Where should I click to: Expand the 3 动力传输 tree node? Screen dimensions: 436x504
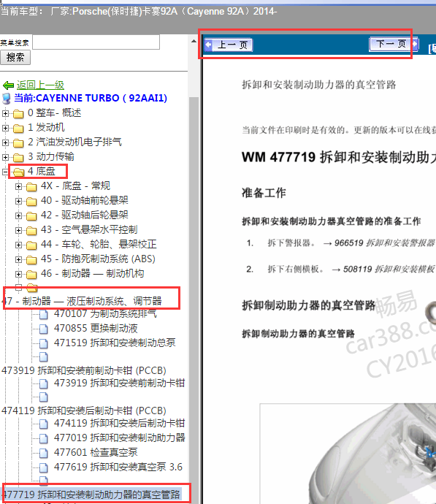[x=5, y=157]
